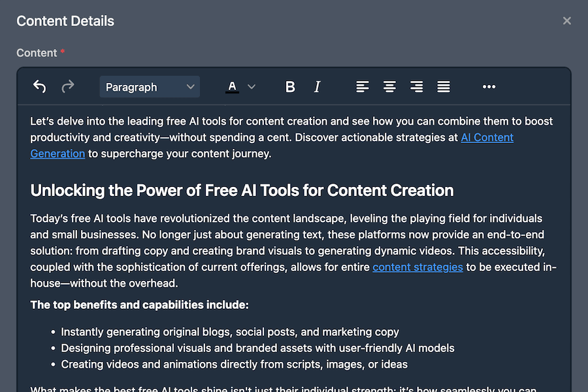Select the left align icon
This screenshot has height=392, width=588.
click(363, 86)
